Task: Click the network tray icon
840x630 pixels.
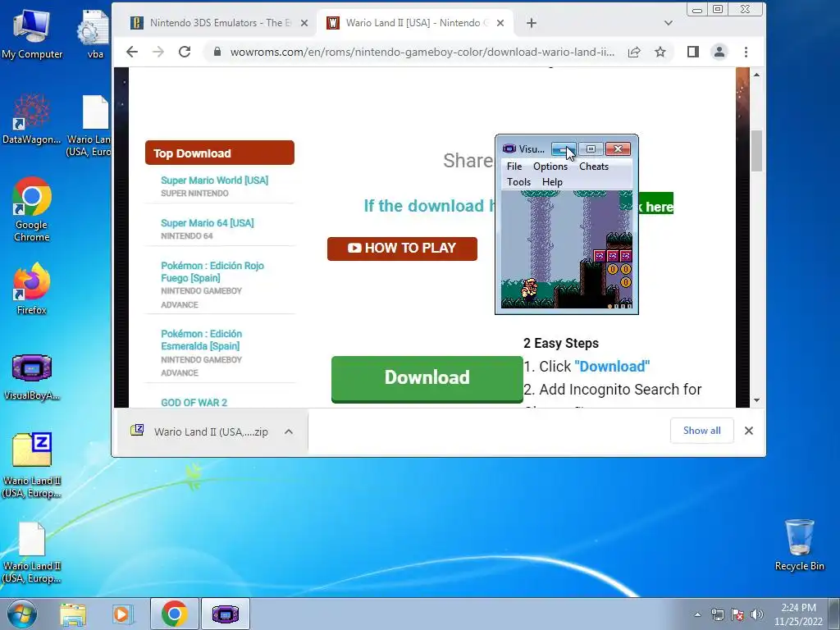Action: tap(717, 614)
